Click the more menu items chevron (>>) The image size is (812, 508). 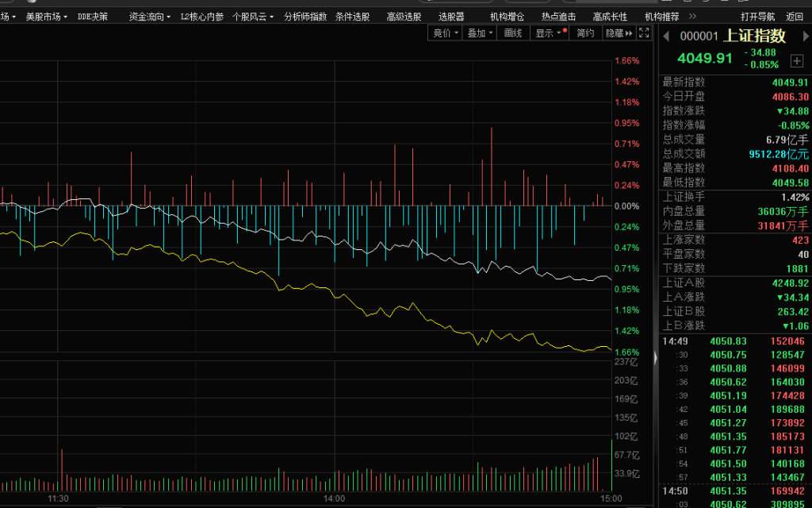point(692,16)
